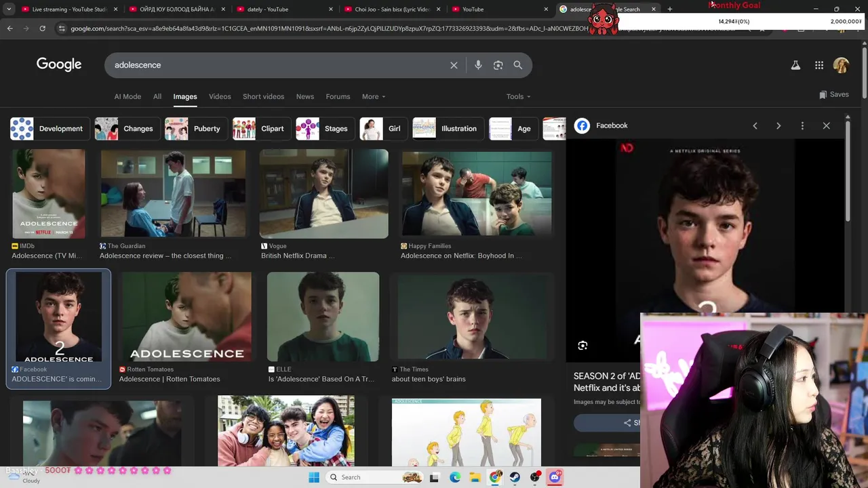Switch to All results tab

(157, 96)
